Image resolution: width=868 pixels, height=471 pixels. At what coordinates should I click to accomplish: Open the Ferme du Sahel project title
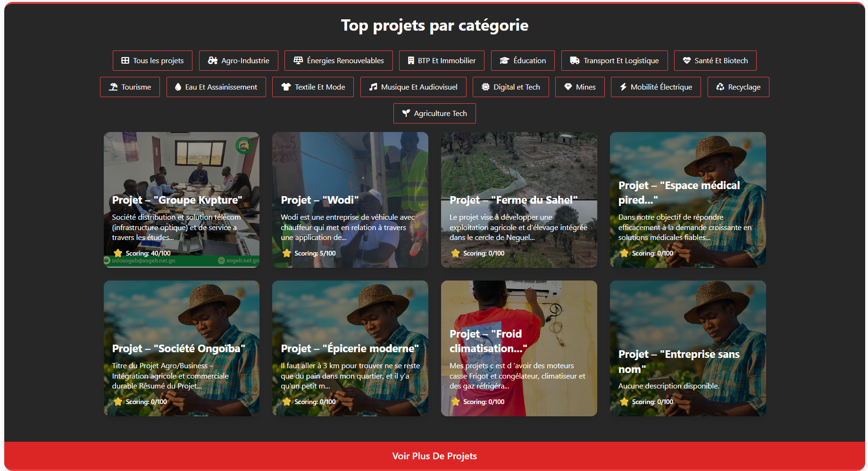[513, 200]
